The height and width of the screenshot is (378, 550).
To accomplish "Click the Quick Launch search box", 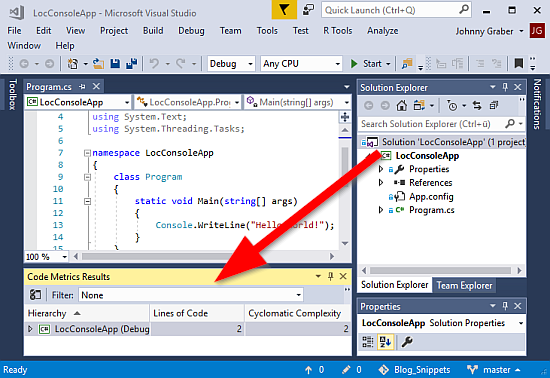I will [396, 10].
